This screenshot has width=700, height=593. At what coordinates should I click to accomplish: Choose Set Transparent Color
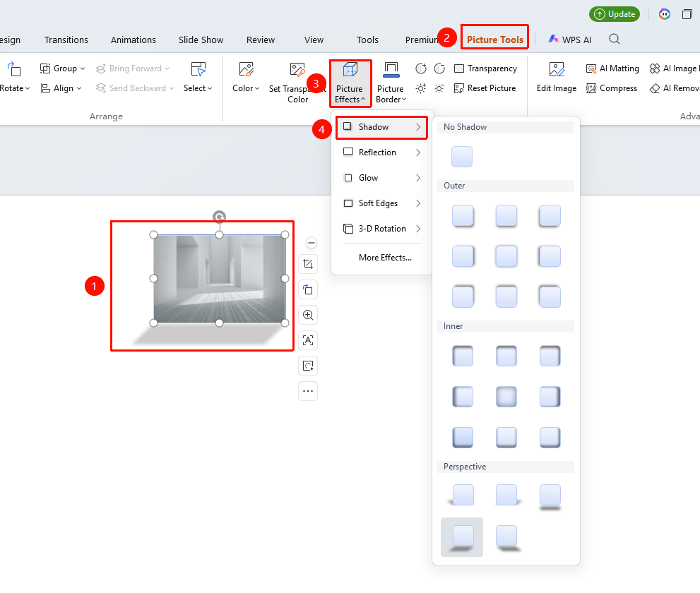297,83
